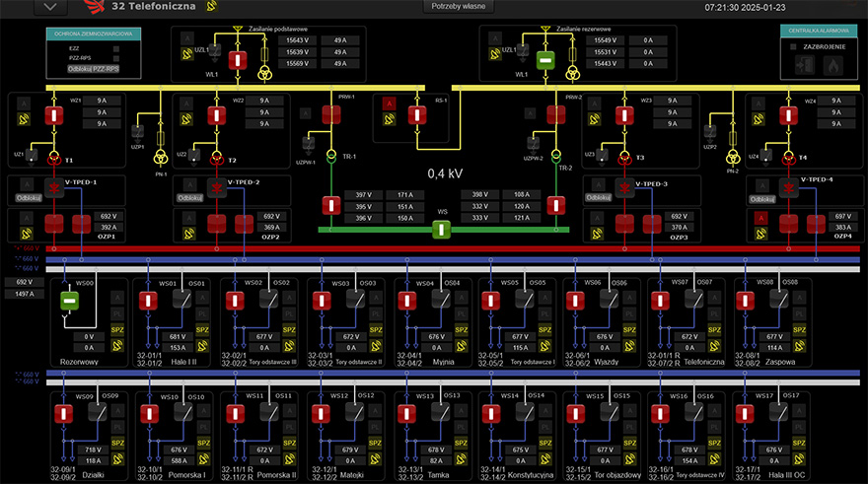Click the 15643 V reading of Zasilanie podstawowe
This screenshot has height=484, width=868.
[x=297, y=39]
